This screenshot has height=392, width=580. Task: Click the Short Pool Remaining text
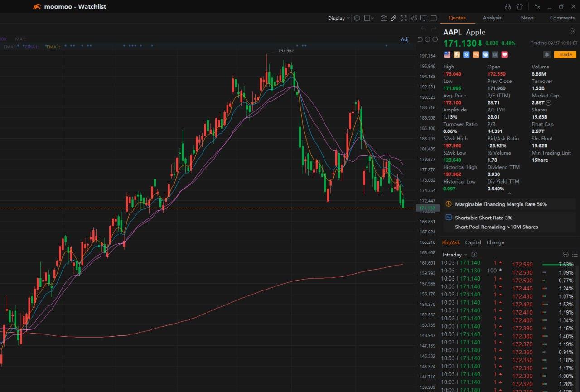click(x=497, y=227)
